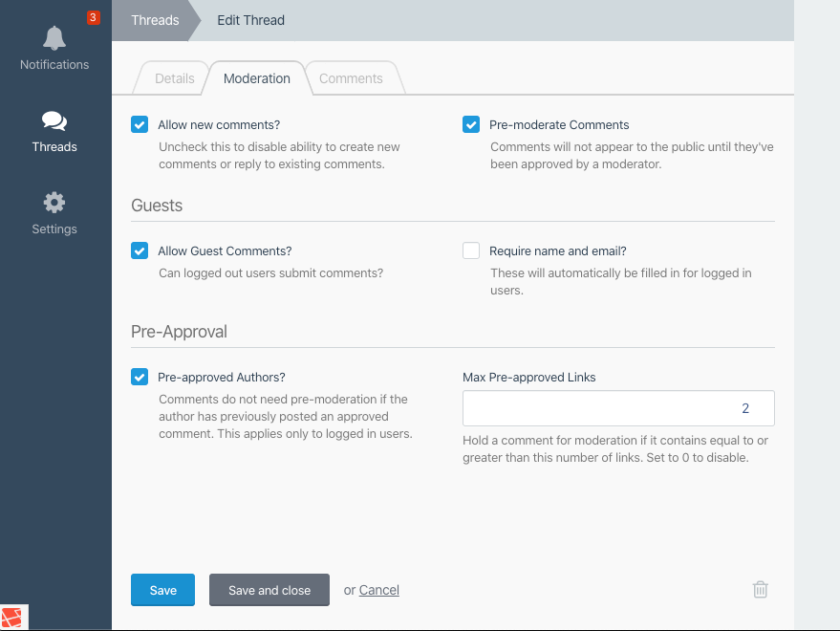
Task: Switch to the Comments tab
Action: [x=351, y=78]
